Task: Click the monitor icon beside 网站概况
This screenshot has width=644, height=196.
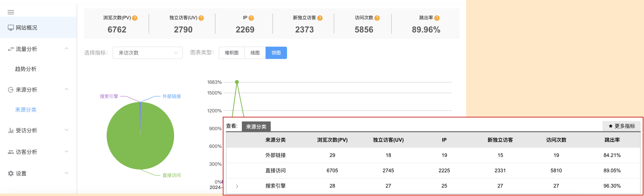Action: click(11, 28)
